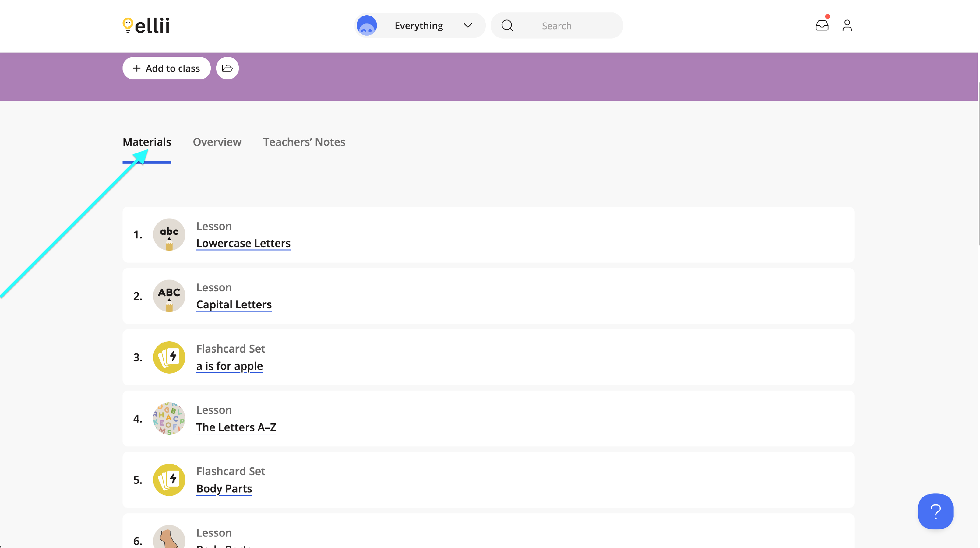The height and width of the screenshot is (548, 980).
Task: Open the inbox notifications icon
Action: click(822, 25)
